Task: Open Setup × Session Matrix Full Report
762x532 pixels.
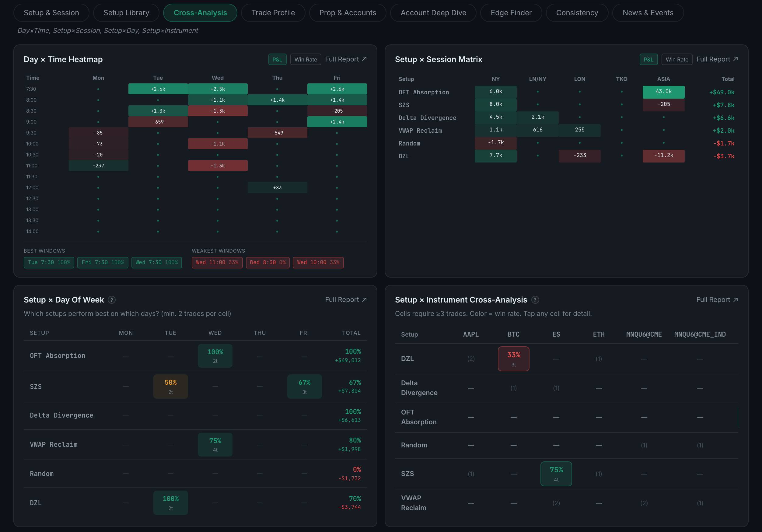Action: 717,59
